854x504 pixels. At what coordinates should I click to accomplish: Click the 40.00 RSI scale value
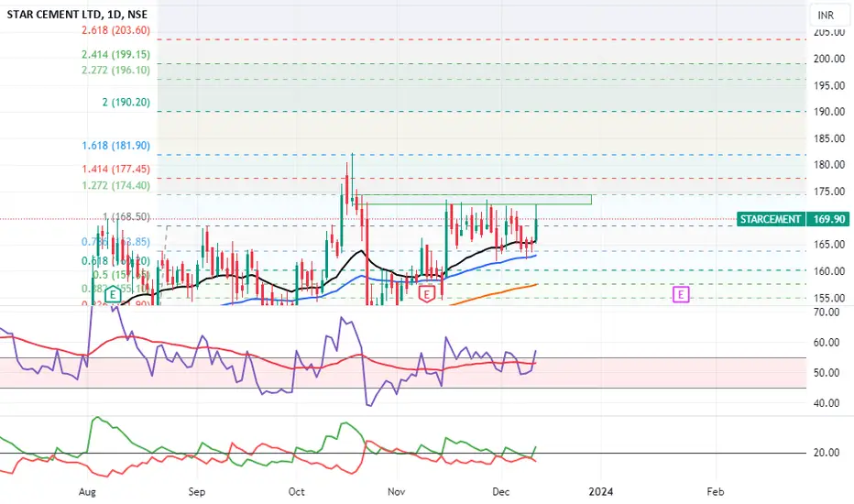tap(826, 403)
